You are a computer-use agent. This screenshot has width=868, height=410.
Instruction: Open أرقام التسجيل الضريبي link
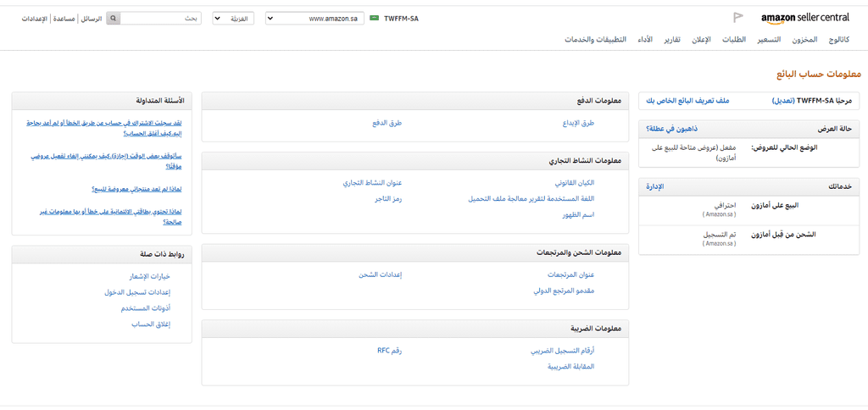tap(563, 351)
